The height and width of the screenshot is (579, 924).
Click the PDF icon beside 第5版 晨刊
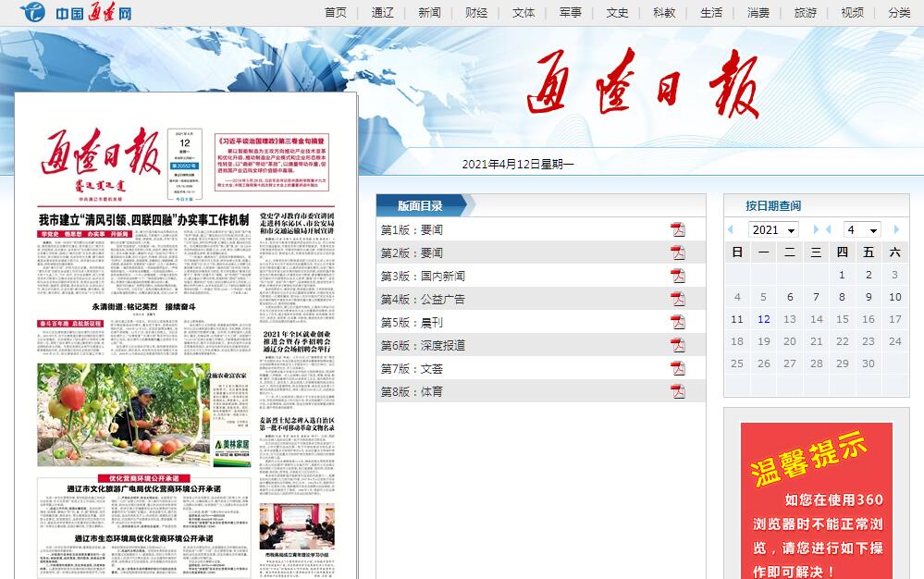tap(678, 323)
